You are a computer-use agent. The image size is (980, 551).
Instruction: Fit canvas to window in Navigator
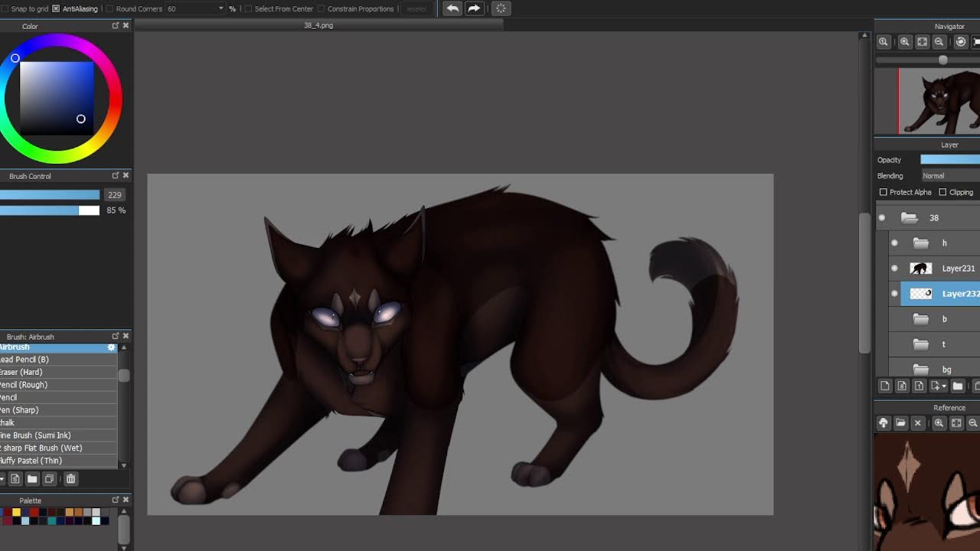click(923, 42)
